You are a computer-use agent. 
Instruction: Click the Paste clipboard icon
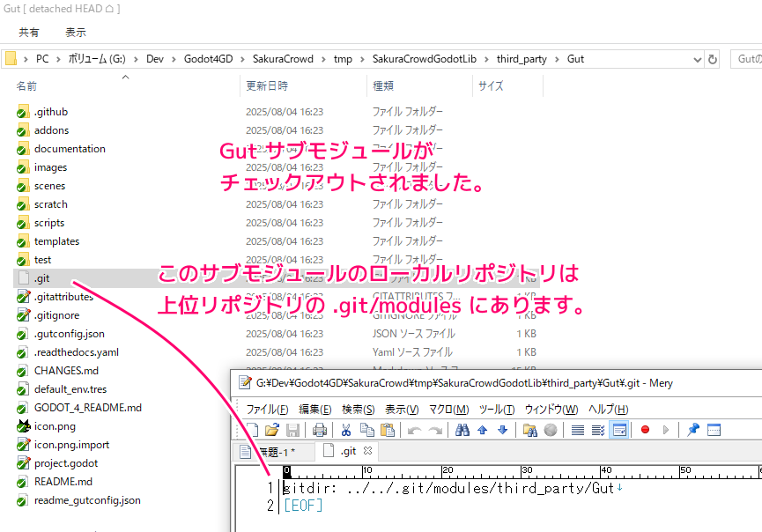coord(386,430)
